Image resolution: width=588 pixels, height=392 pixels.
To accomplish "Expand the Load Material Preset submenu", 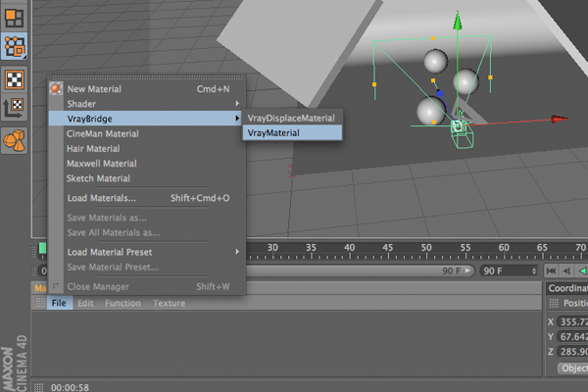I will click(x=147, y=252).
